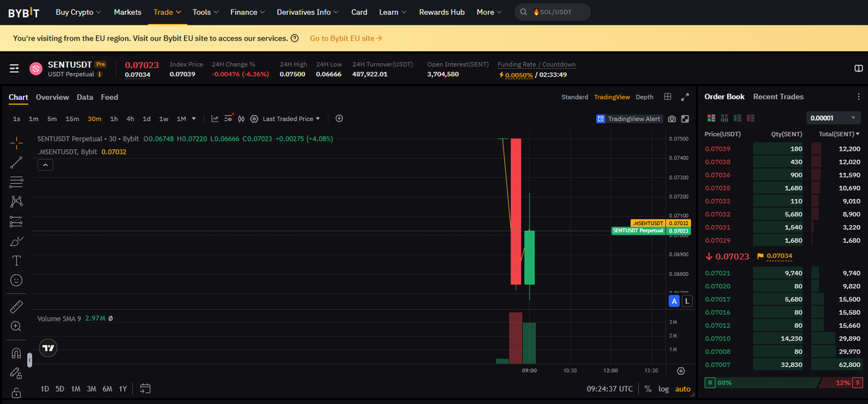Click the TradingView Alert button

629,119
